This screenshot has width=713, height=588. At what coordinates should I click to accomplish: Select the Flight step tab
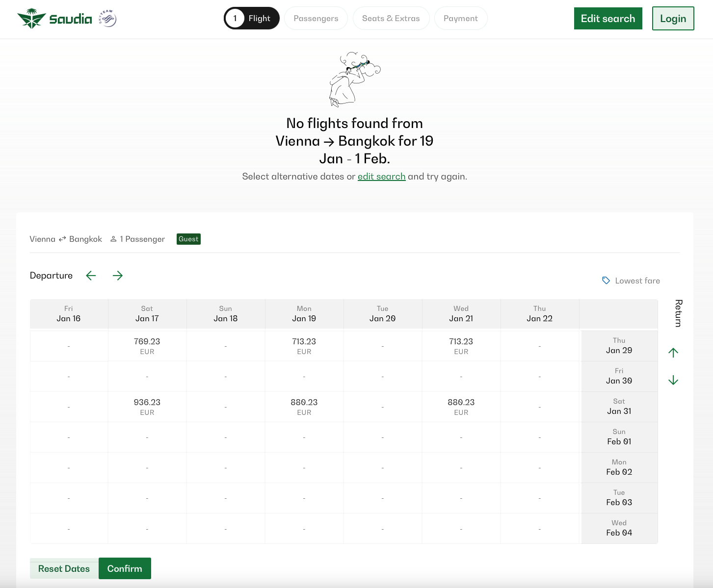tap(252, 18)
